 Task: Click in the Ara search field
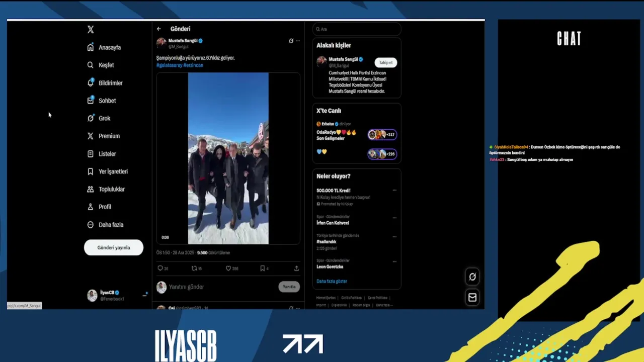(x=357, y=29)
